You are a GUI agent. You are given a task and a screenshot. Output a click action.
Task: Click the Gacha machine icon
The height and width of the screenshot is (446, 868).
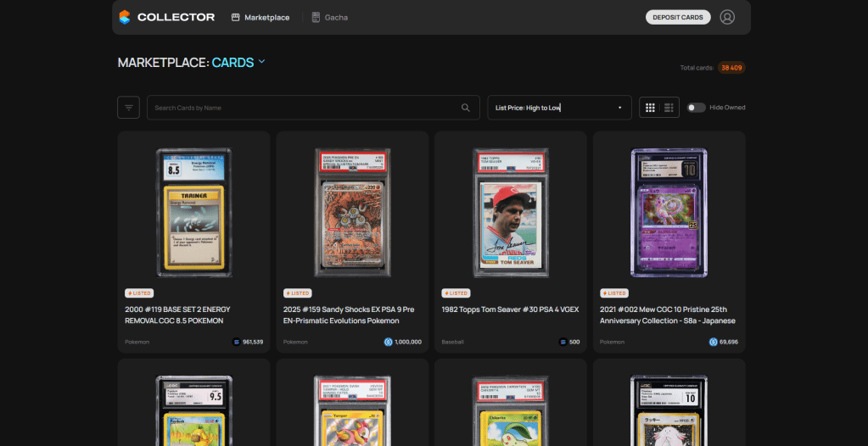(x=316, y=17)
